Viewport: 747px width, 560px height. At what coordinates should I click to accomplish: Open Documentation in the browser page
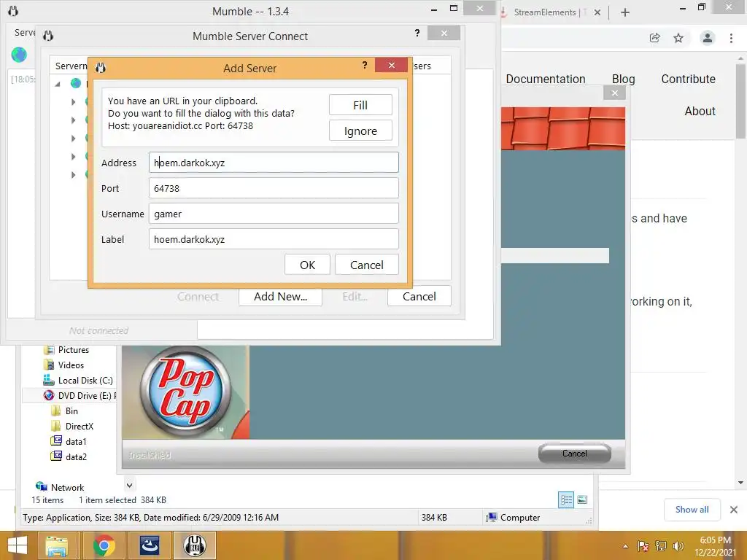coord(546,79)
